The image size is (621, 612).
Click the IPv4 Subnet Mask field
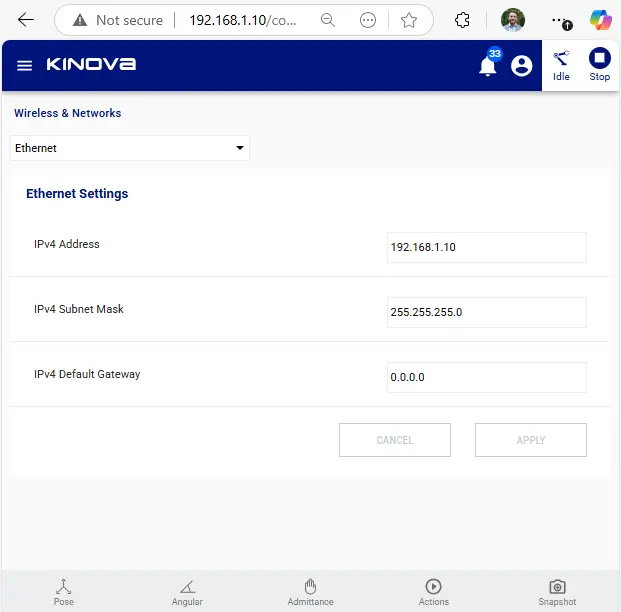pyautogui.click(x=487, y=312)
